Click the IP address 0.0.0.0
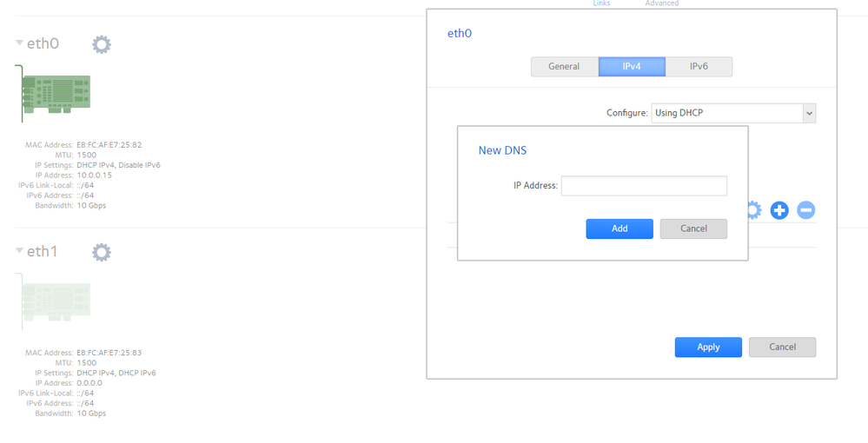The image size is (868, 443). [x=89, y=383]
